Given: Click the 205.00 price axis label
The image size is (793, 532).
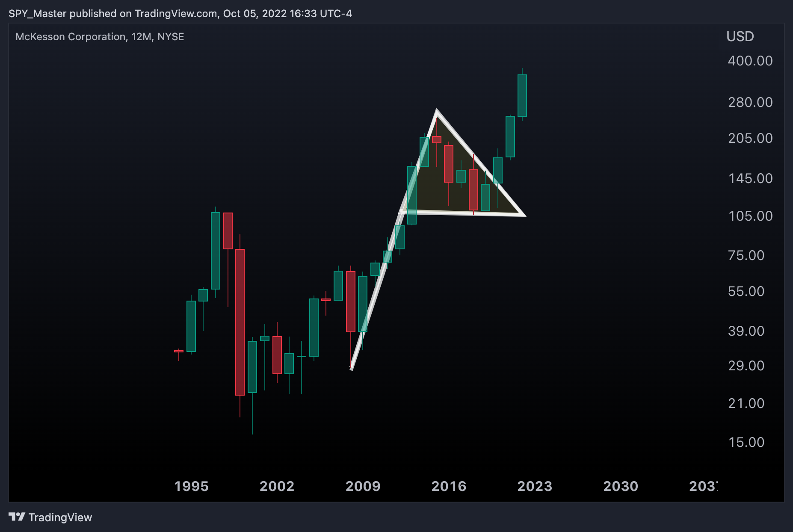Looking at the screenshot, I should [750, 138].
